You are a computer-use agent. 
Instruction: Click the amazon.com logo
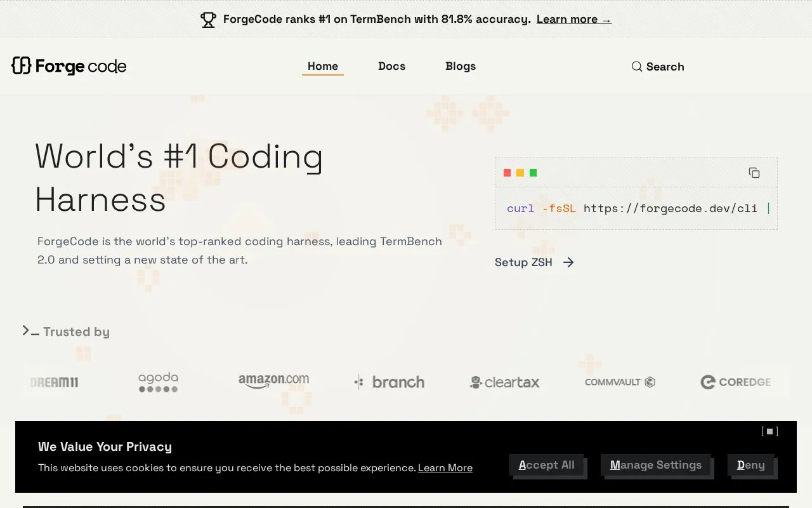(x=273, y=381)
